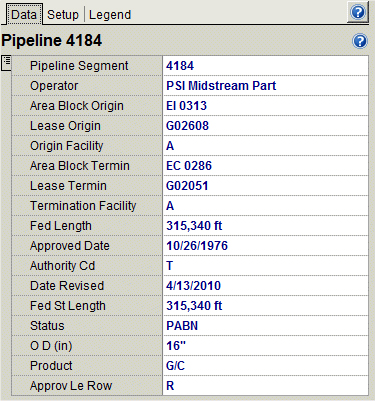Open the Legend tab
Viewport: 375px width, 401px height.
point(110,15)
